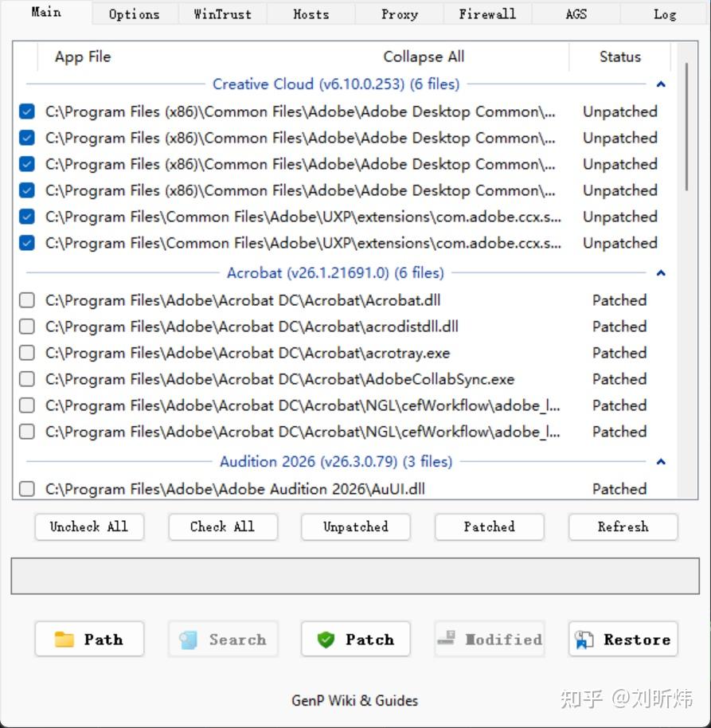Open the GenP Wiki & Guides link

click(355, 700)
